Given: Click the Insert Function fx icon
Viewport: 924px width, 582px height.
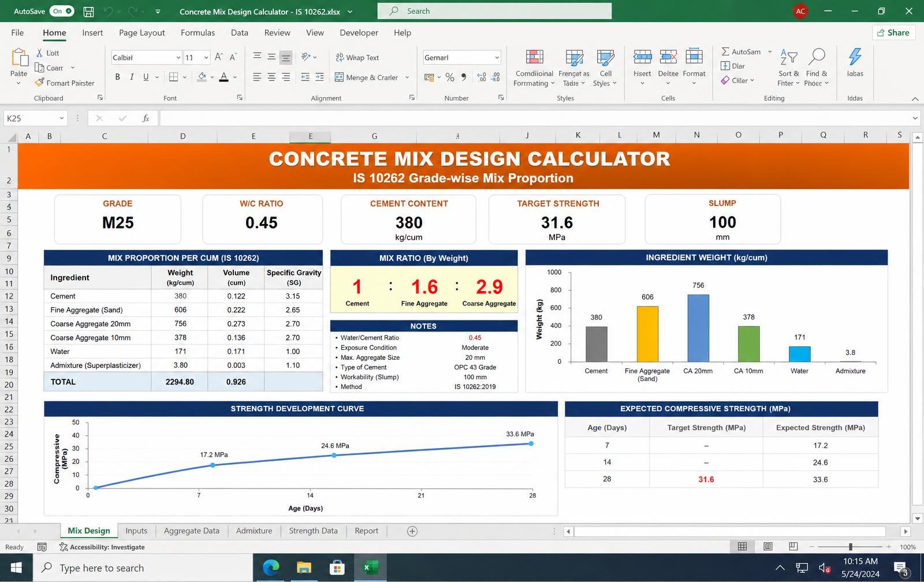Looking at the screenshot, I should [146, 118].
